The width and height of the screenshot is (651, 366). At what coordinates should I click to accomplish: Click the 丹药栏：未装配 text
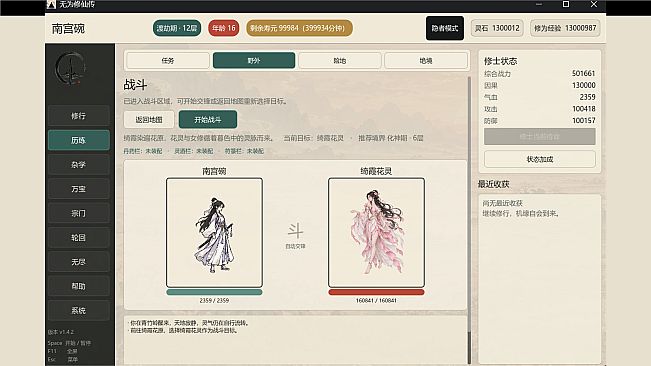tap(143, 151)
